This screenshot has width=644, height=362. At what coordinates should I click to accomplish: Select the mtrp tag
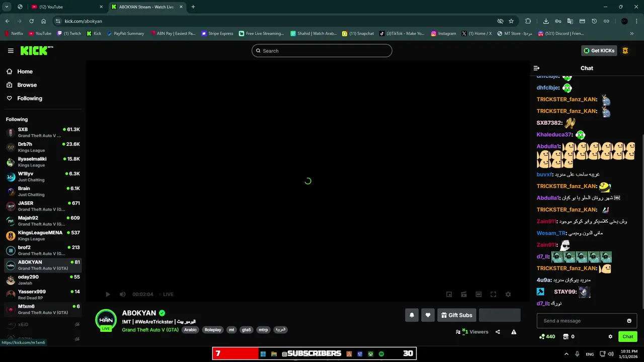click(x=263, y=330)
